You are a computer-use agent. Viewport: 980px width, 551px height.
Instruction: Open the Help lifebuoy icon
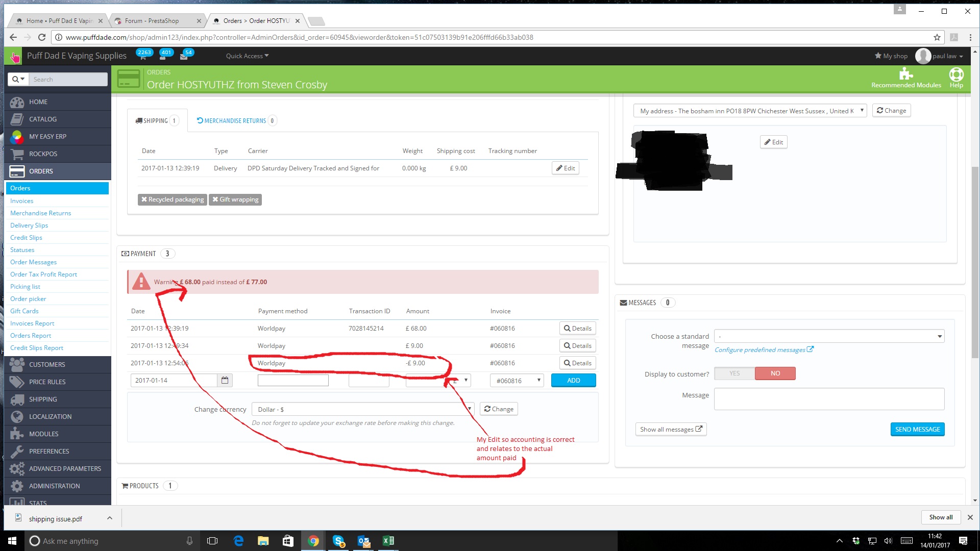pyautogui.click(x=956, y=75)
